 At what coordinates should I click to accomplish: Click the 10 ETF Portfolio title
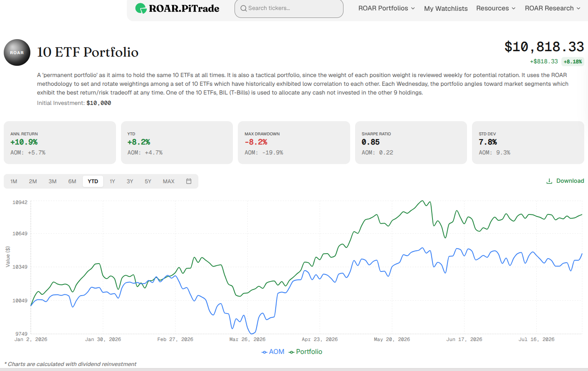[88, 52]
